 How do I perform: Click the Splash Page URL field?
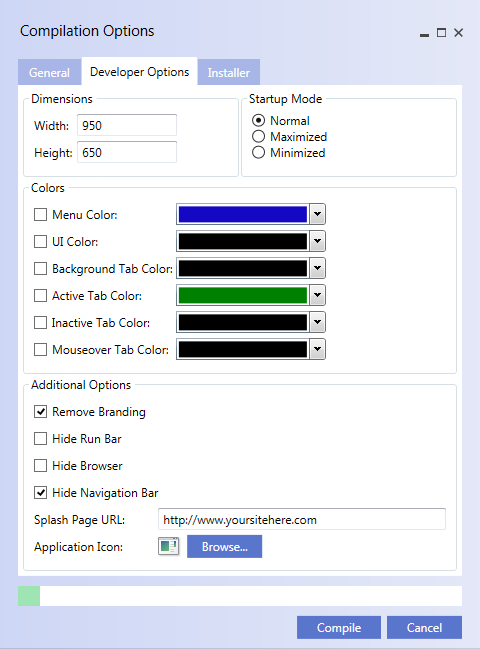(x=302, y=519)
